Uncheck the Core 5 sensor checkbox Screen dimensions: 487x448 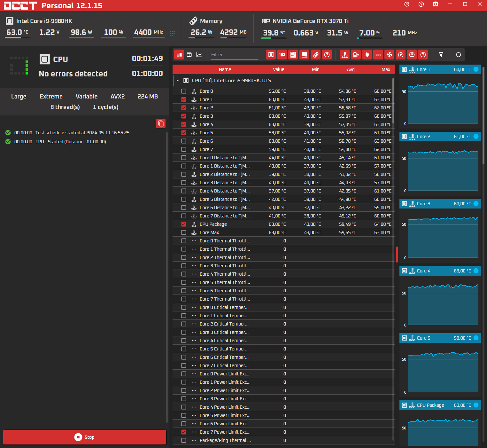coord(184,133)
